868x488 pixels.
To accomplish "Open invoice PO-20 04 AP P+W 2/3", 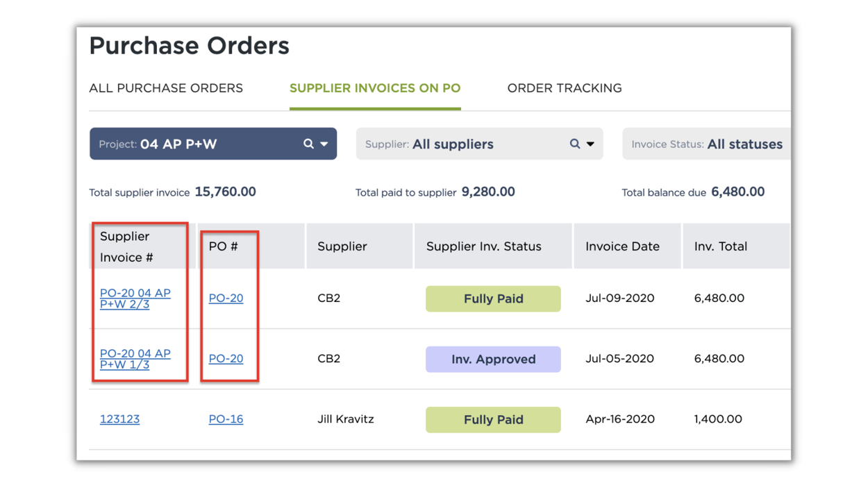I will click(x=135, y=298).
